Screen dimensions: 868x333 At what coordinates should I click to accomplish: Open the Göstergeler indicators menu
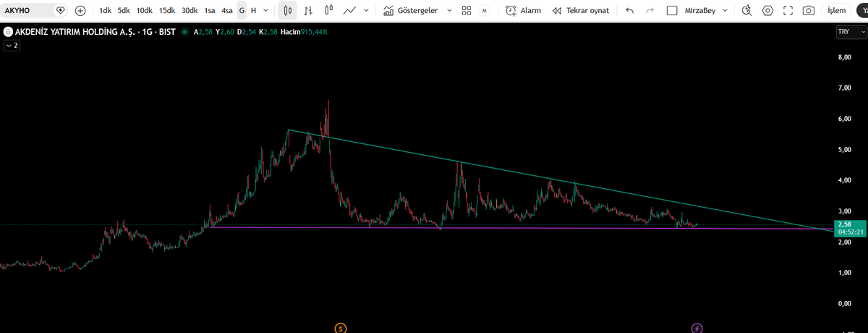pyautogui.click(x=410, y=11)
